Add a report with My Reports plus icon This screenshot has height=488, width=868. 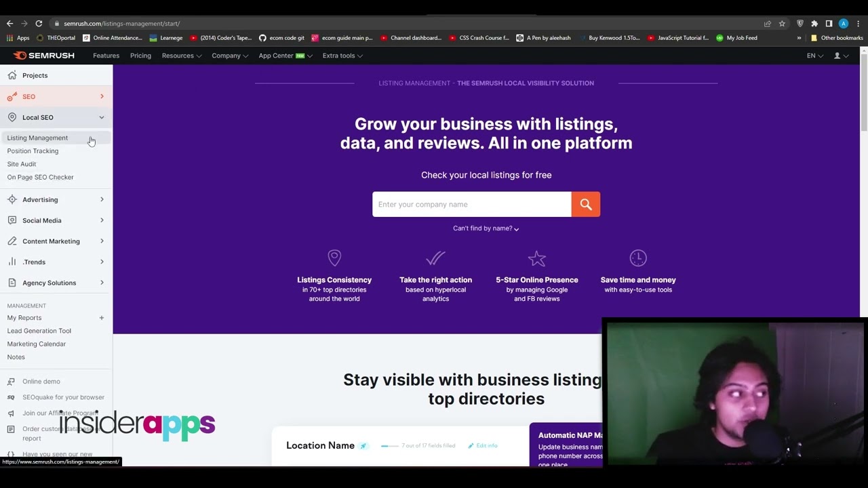click(x=102, y=318)
